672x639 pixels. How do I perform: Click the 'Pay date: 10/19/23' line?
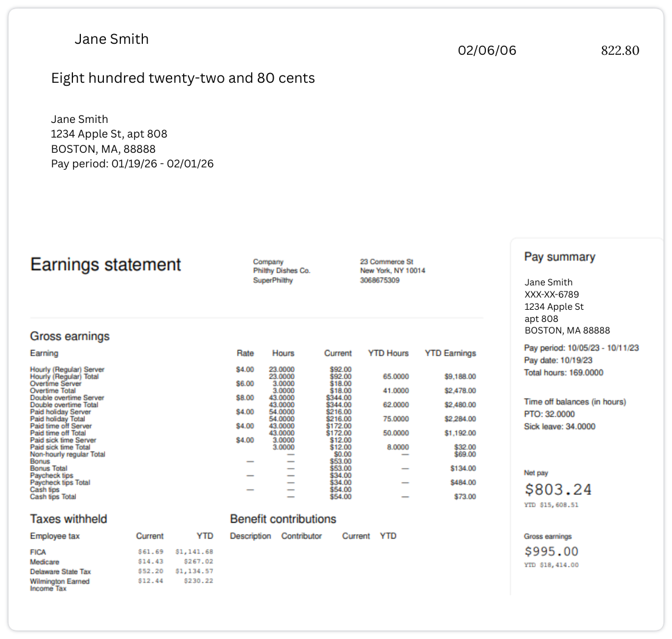(558, 360)
